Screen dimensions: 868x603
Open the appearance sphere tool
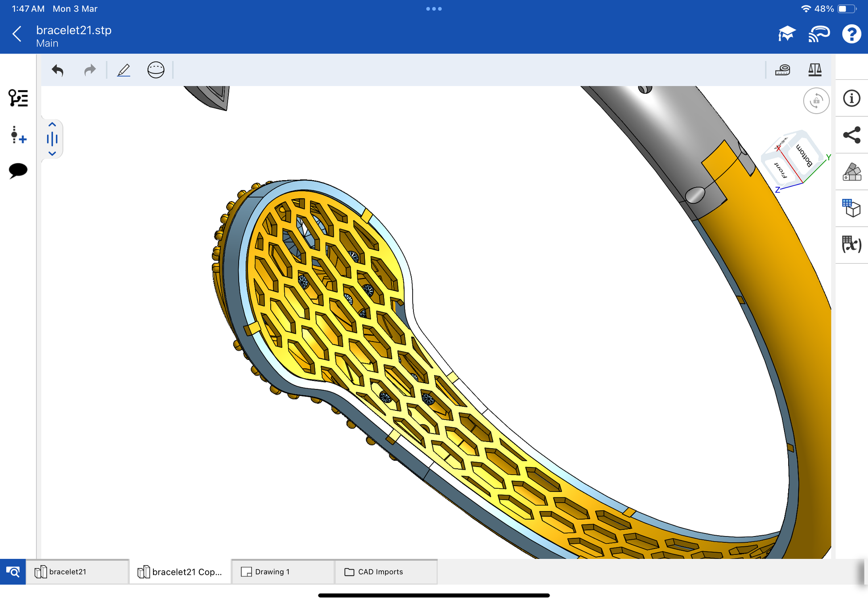[156, 70]
